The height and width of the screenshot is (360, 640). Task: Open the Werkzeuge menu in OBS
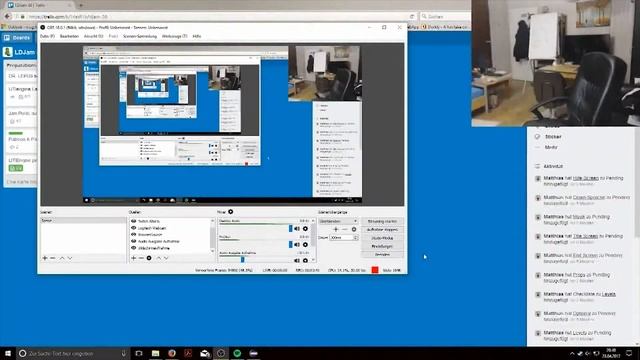click(174, 36)
